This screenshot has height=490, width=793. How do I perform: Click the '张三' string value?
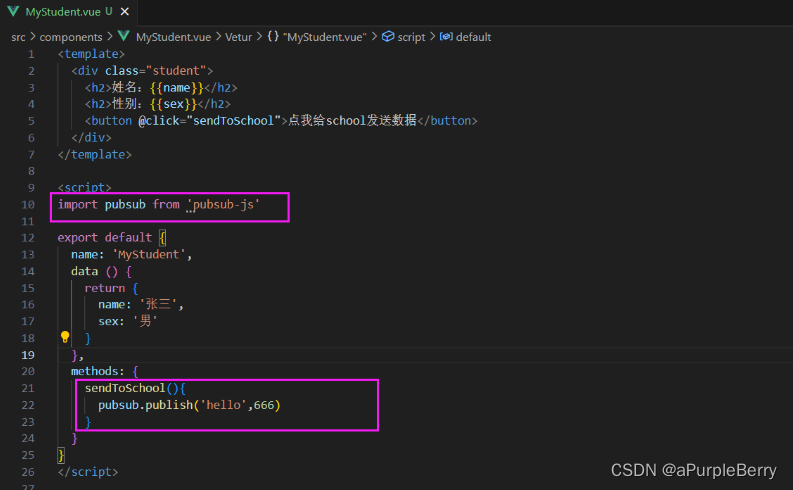pos(158,304)
